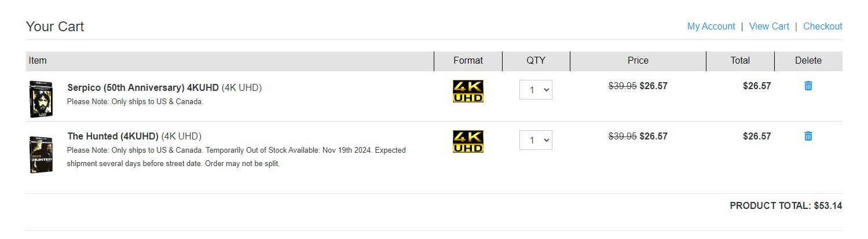Go to View Cart link
This screenshot has height=239, width=868.
[769, 26]
